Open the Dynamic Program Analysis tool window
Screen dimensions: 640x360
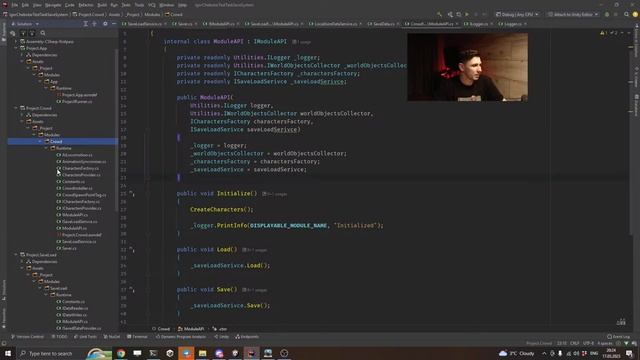click(x=181, y=337)
